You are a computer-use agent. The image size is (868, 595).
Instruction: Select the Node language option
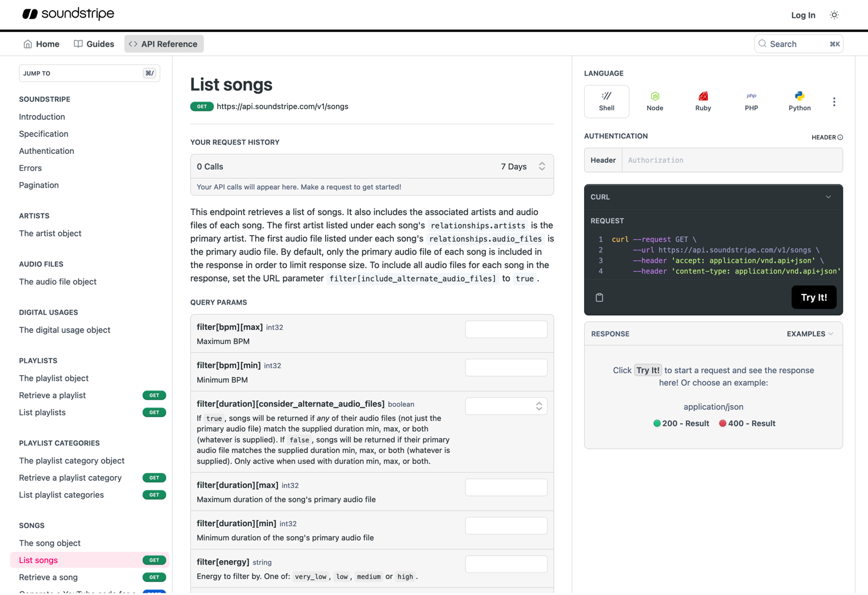pos(655,101)
